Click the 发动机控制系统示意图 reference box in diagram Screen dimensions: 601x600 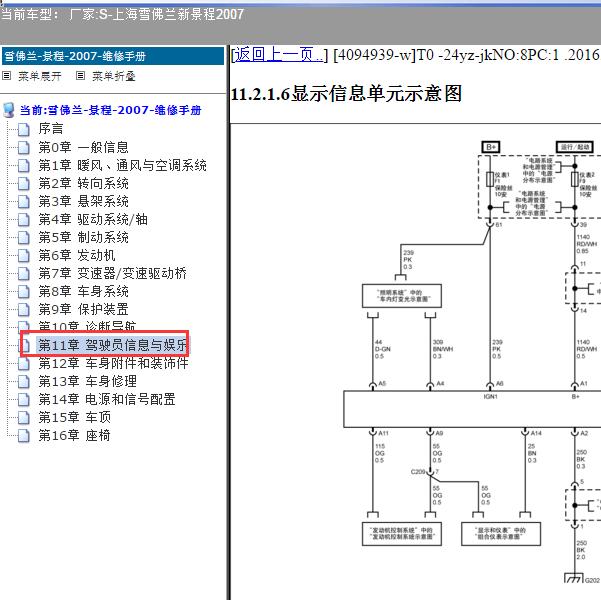402,533
